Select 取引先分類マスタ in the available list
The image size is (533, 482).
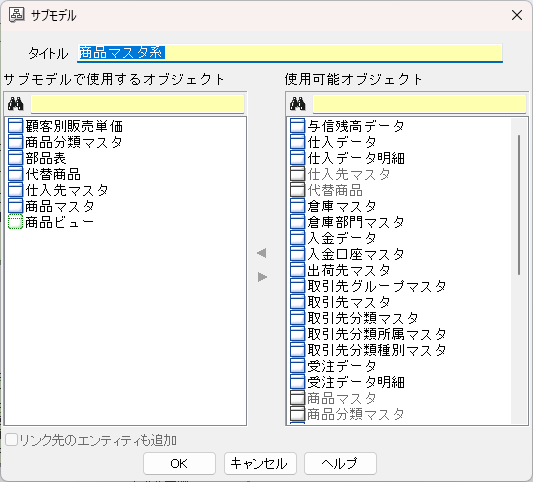[363, 318]
